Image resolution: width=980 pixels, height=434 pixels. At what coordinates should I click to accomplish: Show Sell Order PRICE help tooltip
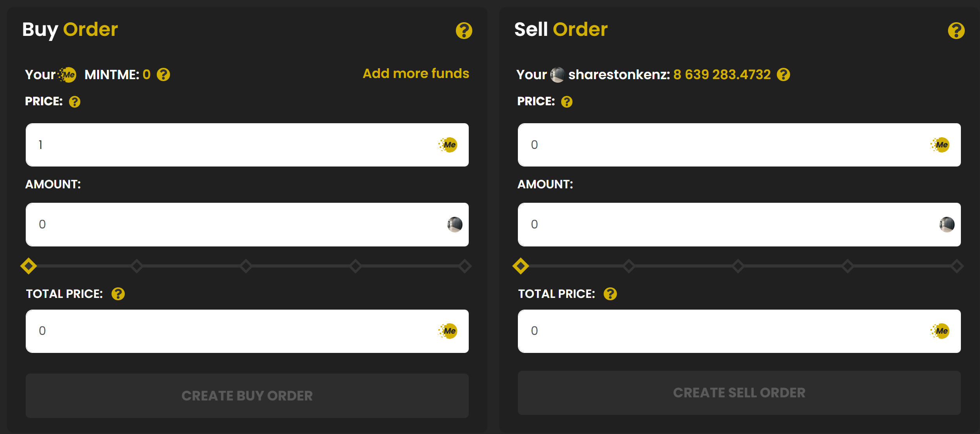tap(567, 102)
